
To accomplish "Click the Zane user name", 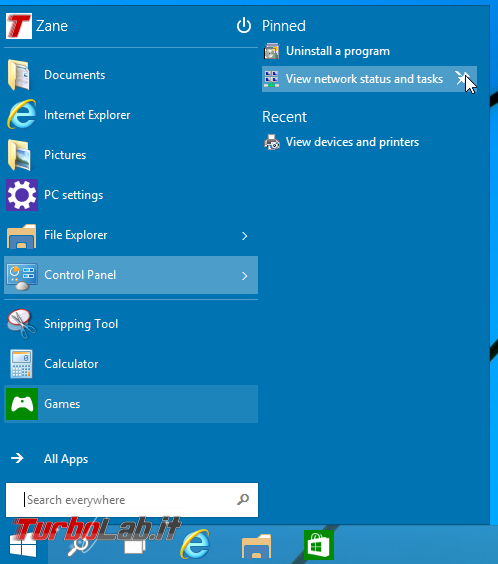I will pyautogui.click(x=52, y=26).
